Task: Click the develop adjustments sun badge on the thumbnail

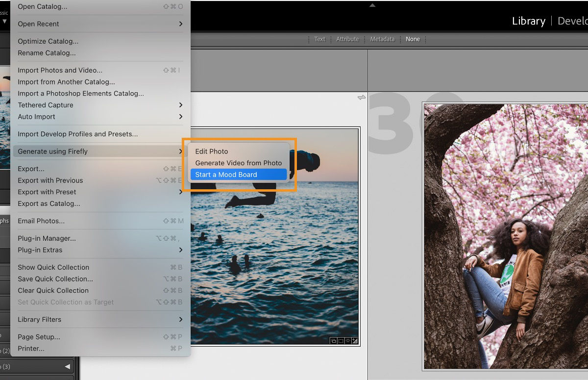Action: pos(347,340)
